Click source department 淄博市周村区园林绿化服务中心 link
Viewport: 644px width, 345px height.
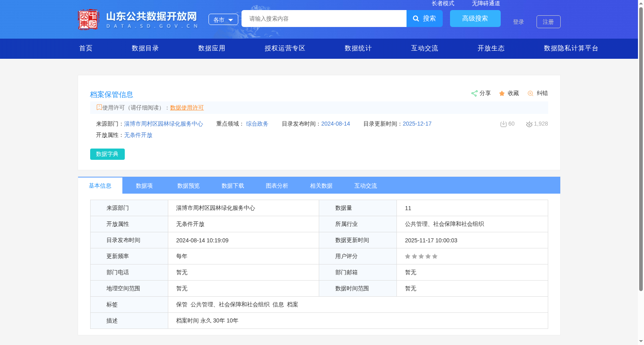(x=163, y=124)
